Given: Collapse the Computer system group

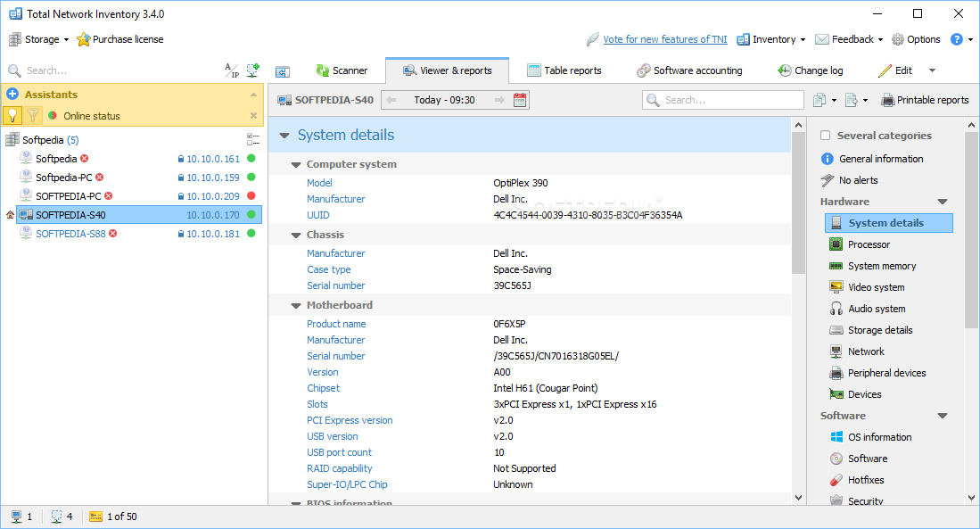Looking at the screenshot, I should pos(296,165).
